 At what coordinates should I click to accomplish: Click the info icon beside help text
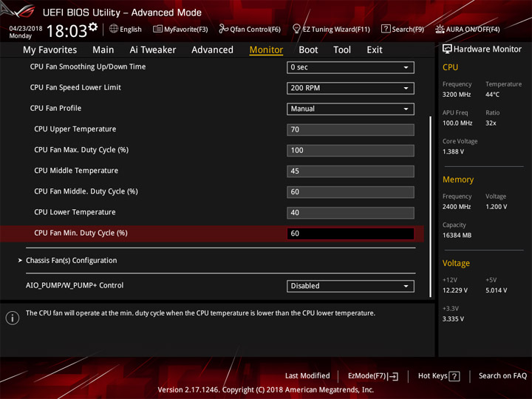pos(13,318)
